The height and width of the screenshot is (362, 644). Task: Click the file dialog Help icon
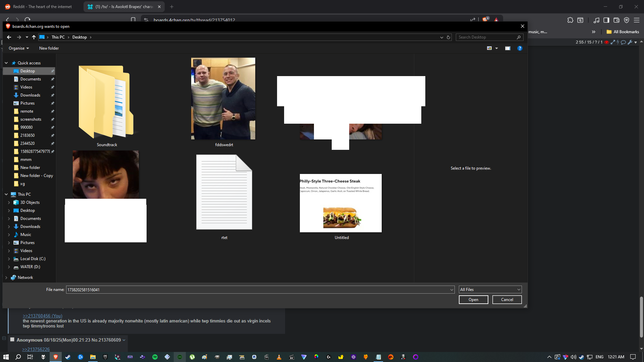[x=520, y=48]
